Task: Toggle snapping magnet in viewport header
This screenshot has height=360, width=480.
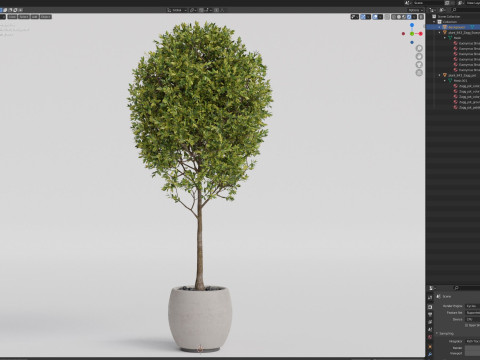Action: pos(201,10)
